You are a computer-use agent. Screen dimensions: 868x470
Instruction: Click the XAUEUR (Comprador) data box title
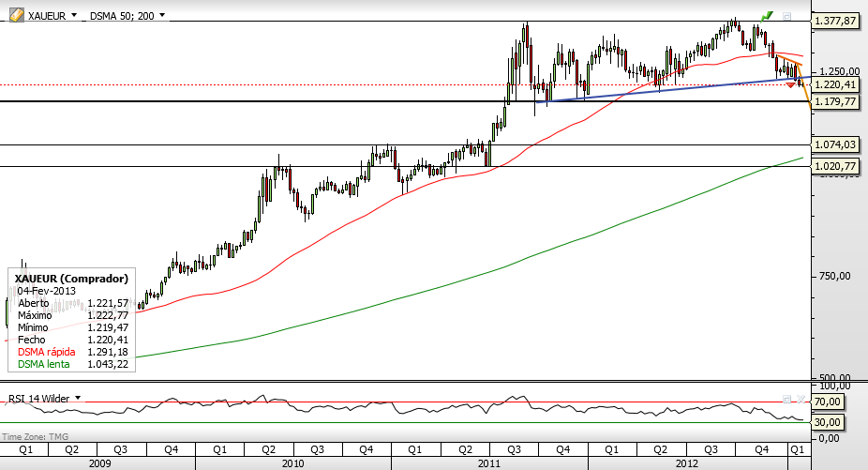pyautogui.click(x=71, y=279)
